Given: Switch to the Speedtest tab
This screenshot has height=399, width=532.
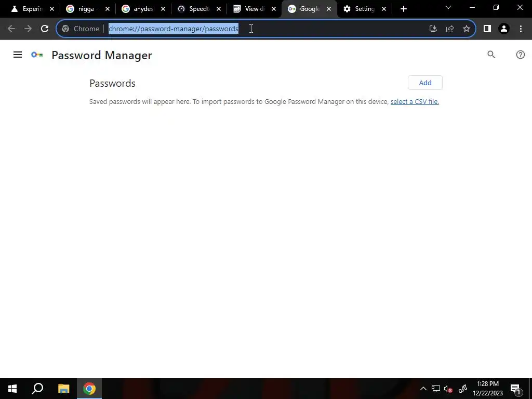Looking at the screenshot, I should [195, 9].
